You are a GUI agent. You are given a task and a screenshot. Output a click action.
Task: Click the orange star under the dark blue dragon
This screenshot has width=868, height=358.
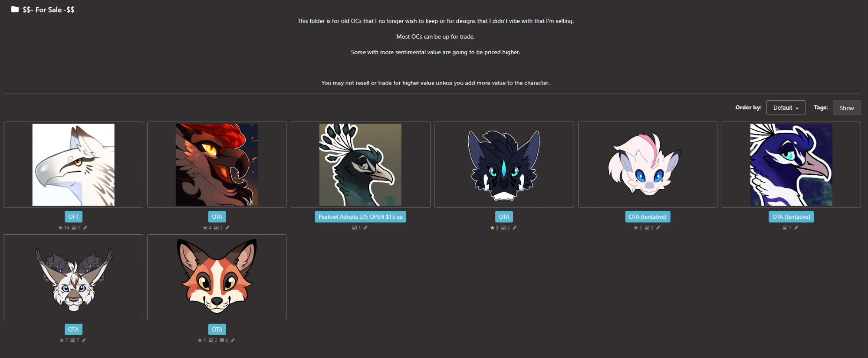click(492, 228)
